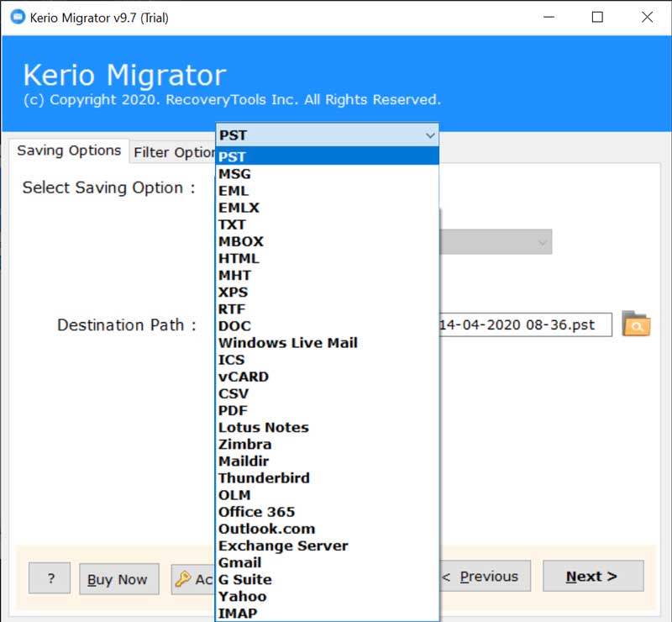The width and height of the screenshot is (672, 622).
Task: Select XPS in the list
Action: point(328,293)
